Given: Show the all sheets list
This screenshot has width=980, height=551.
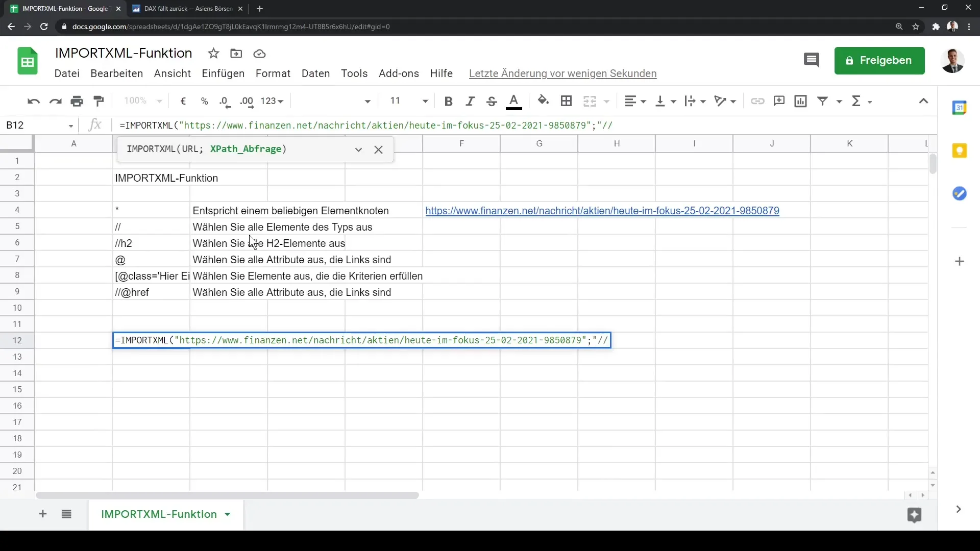Looking at the screenshot, I should [x=66, y=514].
